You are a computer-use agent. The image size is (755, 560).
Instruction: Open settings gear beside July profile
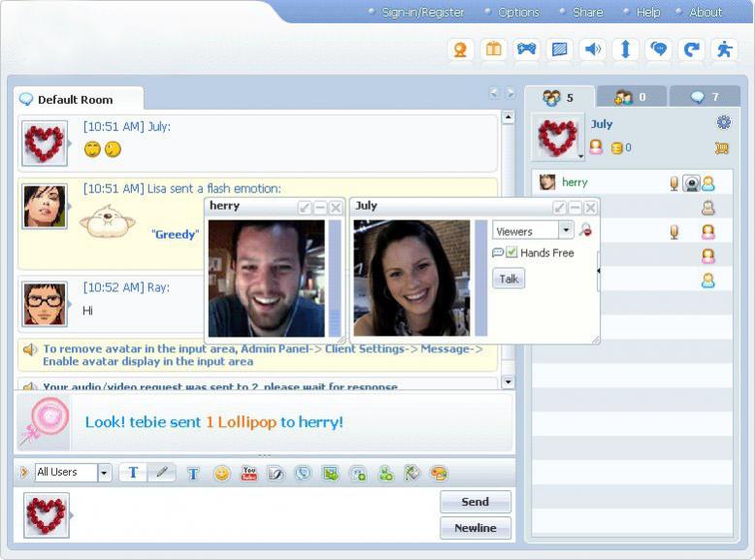(723, 123)
